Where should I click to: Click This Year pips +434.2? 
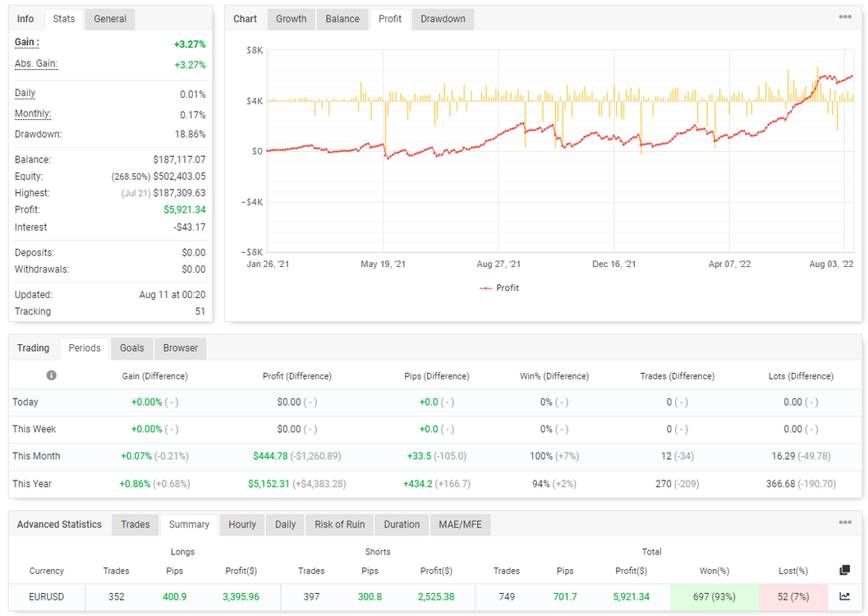coord(417,484)
